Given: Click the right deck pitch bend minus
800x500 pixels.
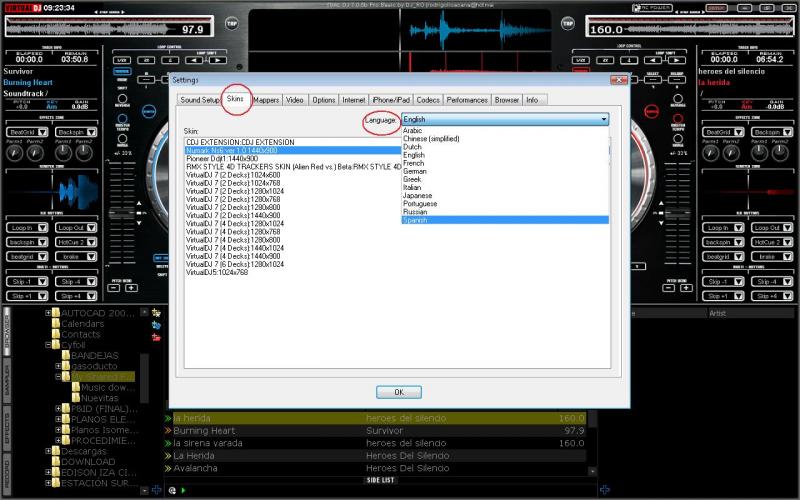Looking at the screenshot, I should tap(668, 288).
